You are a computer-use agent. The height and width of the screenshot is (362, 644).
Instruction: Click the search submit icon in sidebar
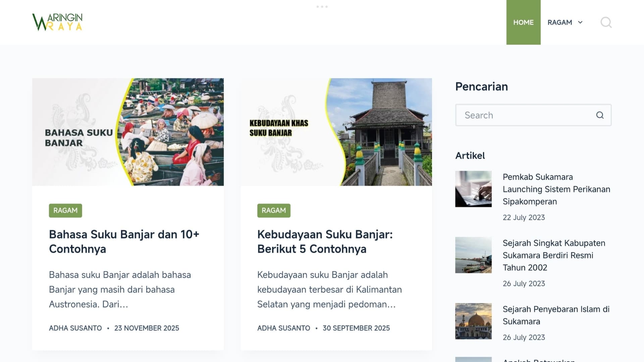pyautogui.click(x=600, y=115)
